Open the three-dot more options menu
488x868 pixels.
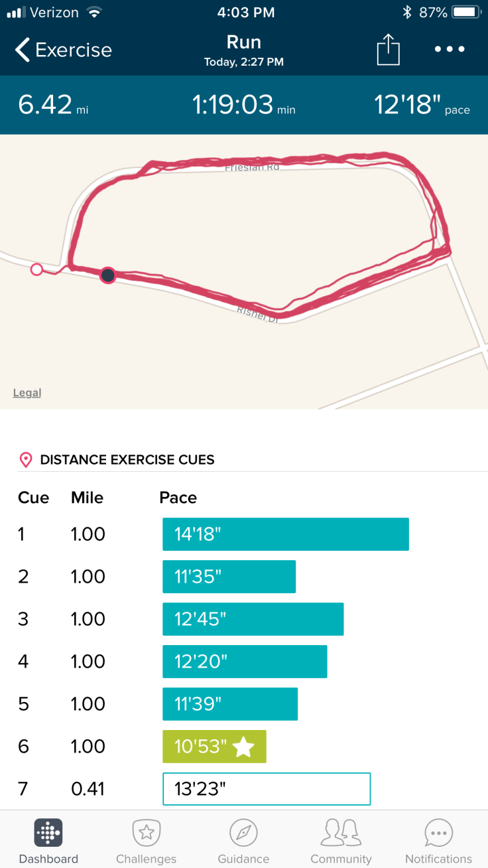[450, 50]
